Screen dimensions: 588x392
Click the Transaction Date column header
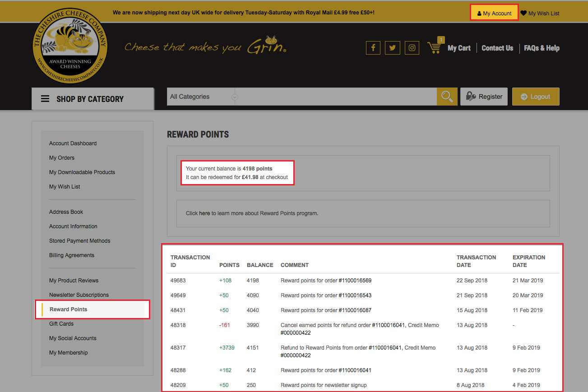click(476, 261)
